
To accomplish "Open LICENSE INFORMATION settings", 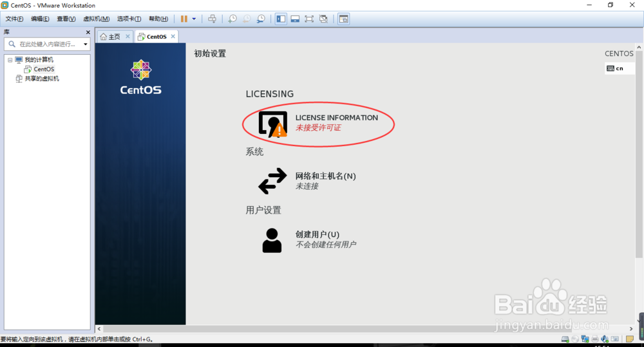I will click(318, 123).
